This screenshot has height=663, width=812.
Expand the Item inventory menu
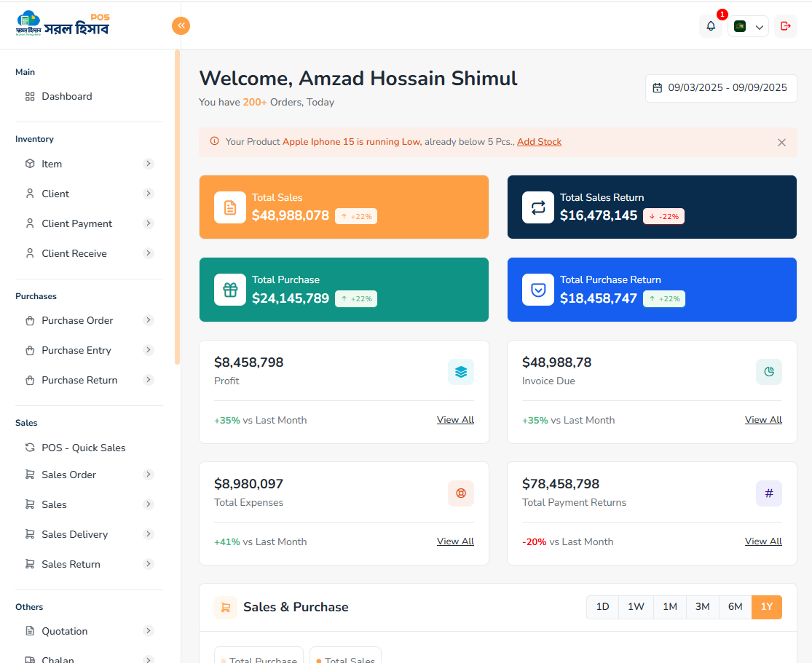(x=148, y=164)
